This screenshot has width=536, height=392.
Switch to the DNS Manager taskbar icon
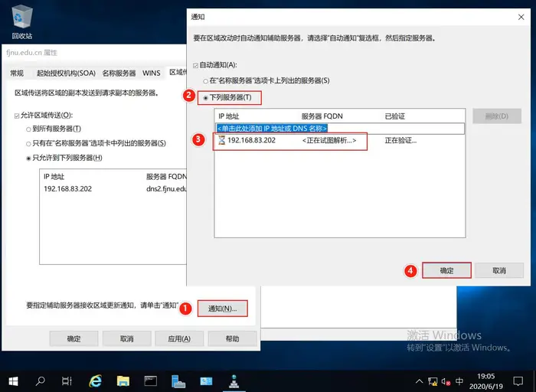click(234, 381)
